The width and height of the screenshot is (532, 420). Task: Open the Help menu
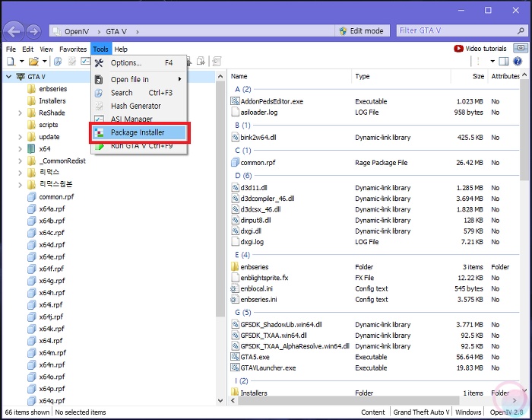tap(121, 49)
